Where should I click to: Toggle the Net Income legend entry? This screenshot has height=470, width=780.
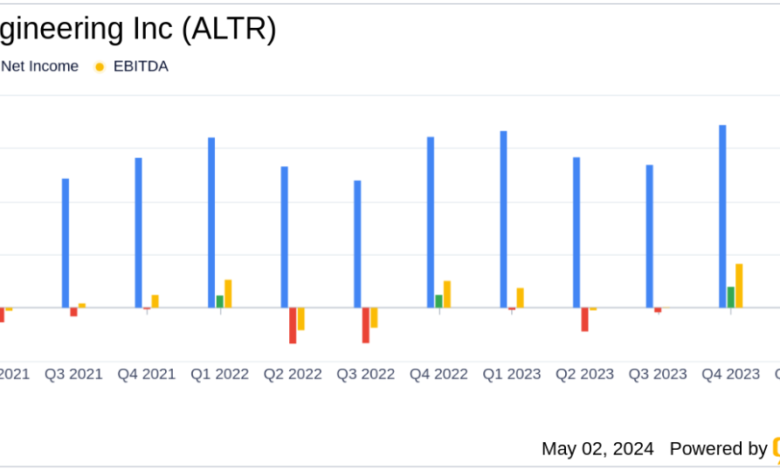pyautogui.click(x=39, y=66)
